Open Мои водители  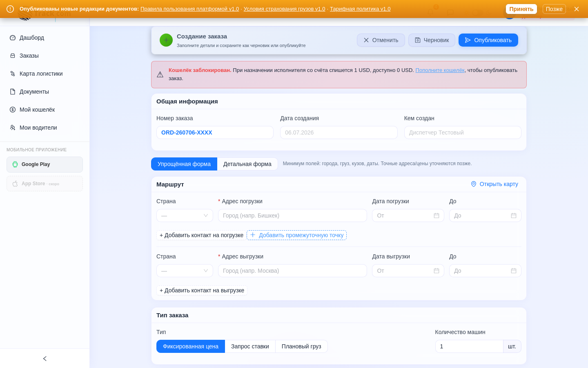45,128
